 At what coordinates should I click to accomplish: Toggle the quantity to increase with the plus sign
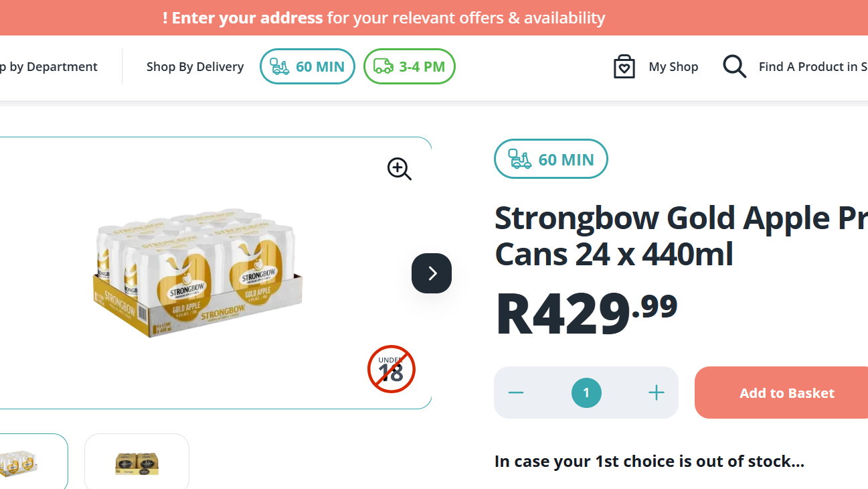pos(656,393)
